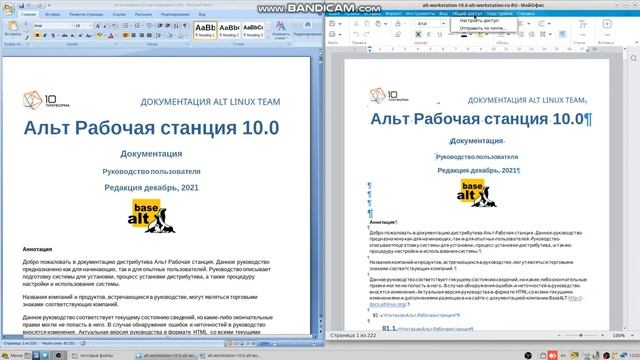Apply Heading 2 style in Word
This screenshot has width=640, height=360.
[229, 30]
